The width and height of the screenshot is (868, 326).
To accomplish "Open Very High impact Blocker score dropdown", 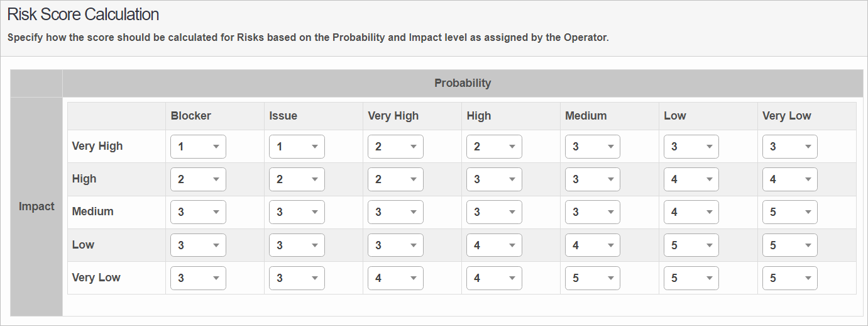I will 198,147.
